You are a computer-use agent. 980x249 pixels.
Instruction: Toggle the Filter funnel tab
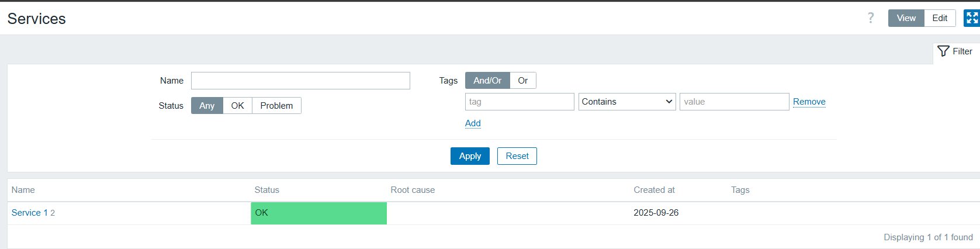(x=955, y=51)
